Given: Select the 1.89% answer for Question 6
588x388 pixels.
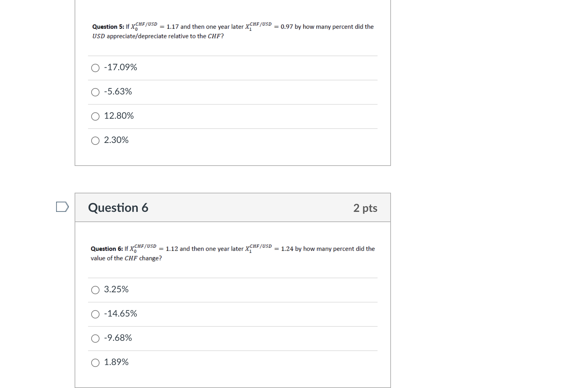Looking at the screenshot, I should (95, 362).
